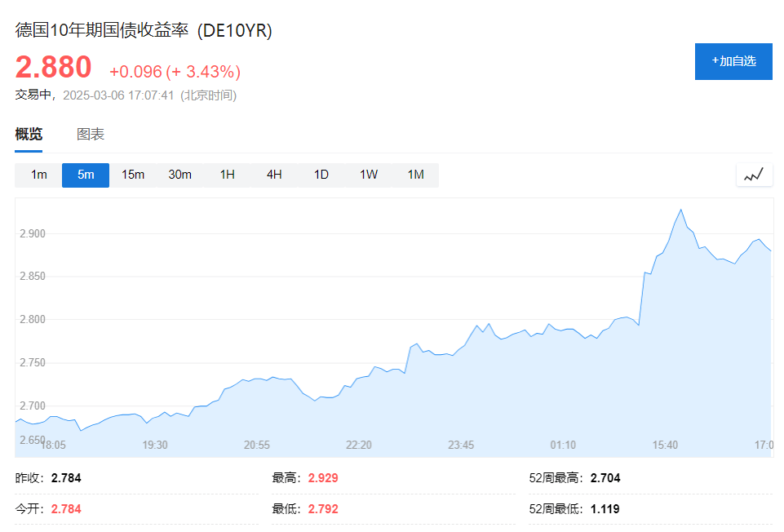
Task: Select the 15m timeframe
Action: click(132, 174)
